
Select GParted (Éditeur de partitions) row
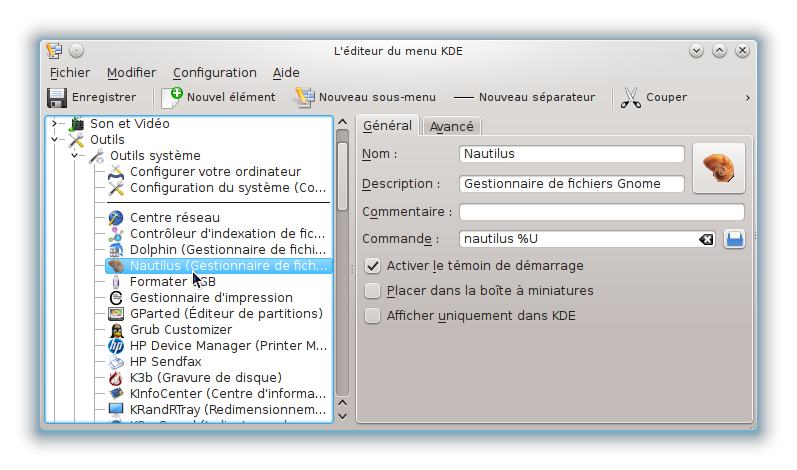(x=219, y=314)
